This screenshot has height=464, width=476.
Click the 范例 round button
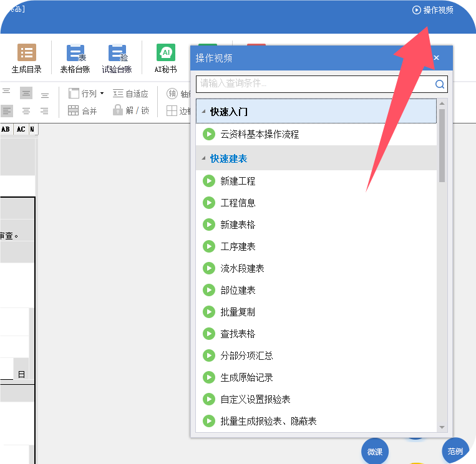click(x=455, y=452)
